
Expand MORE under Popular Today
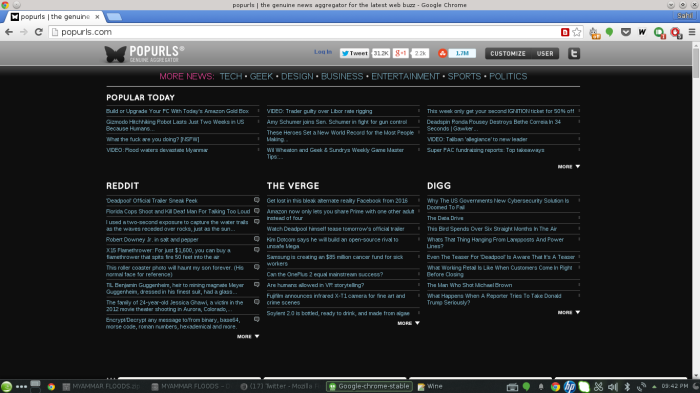click(569, 167)
